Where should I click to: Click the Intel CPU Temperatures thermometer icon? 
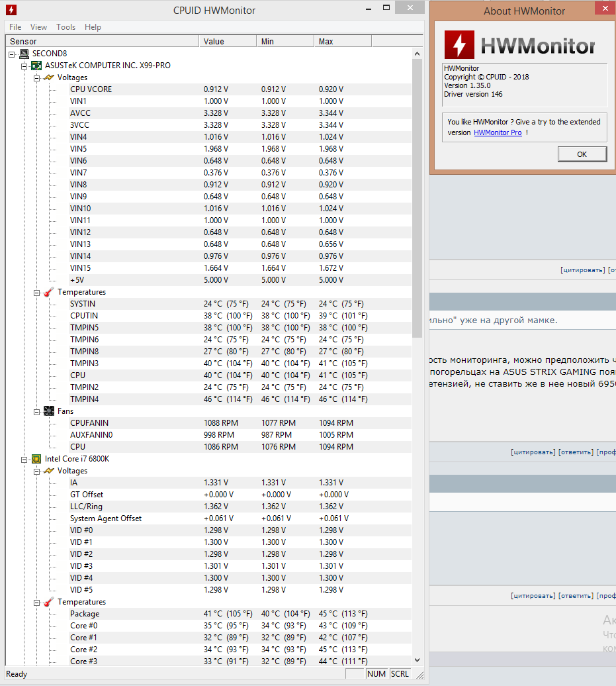(x=50, y=602)
